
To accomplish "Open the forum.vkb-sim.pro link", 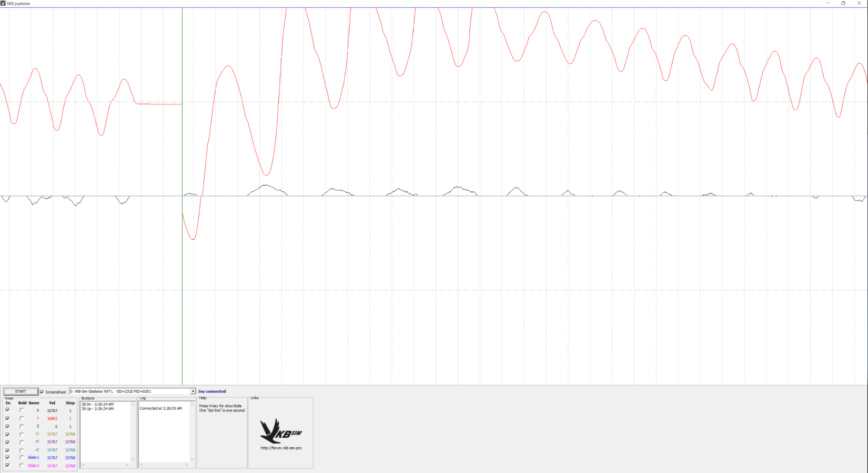I will (281, 448).
